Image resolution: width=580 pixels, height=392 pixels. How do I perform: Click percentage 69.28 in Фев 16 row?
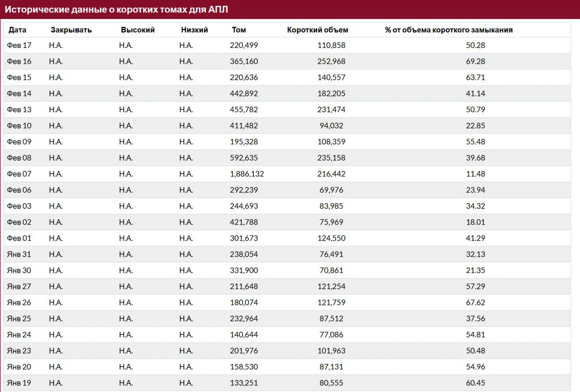[x=475, y=61]
